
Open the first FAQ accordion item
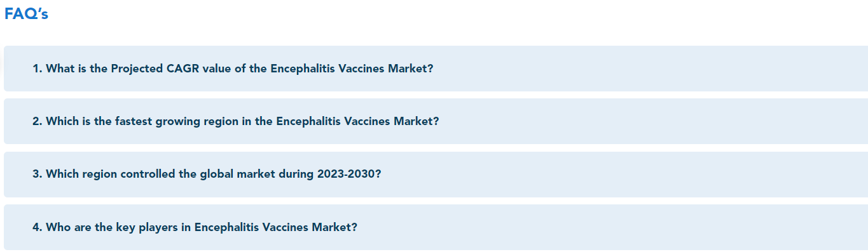tap(436, 69)
